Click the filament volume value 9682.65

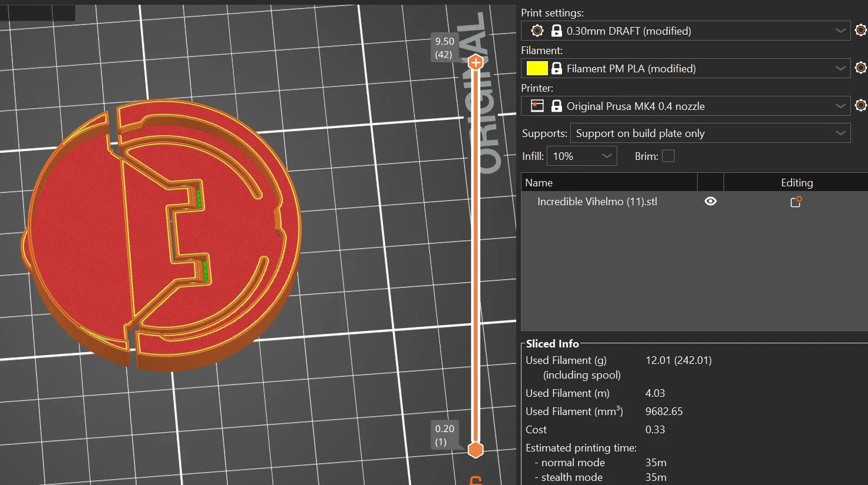coord(664,412)
